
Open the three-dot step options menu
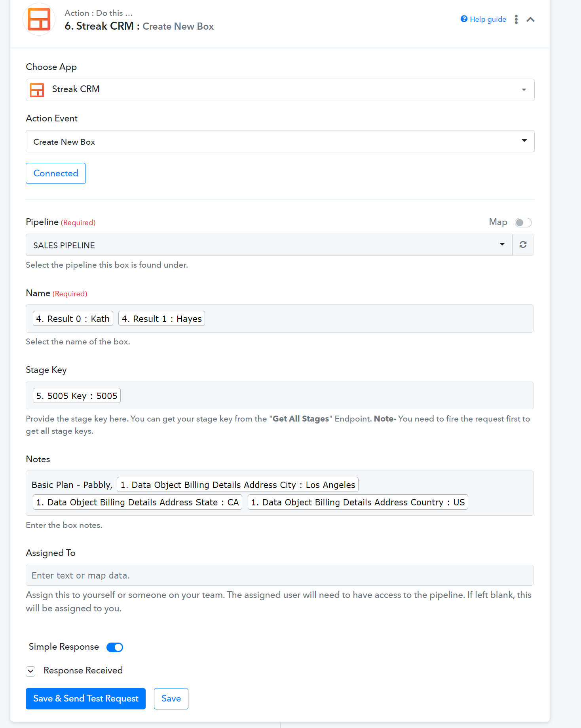point(516,19)
